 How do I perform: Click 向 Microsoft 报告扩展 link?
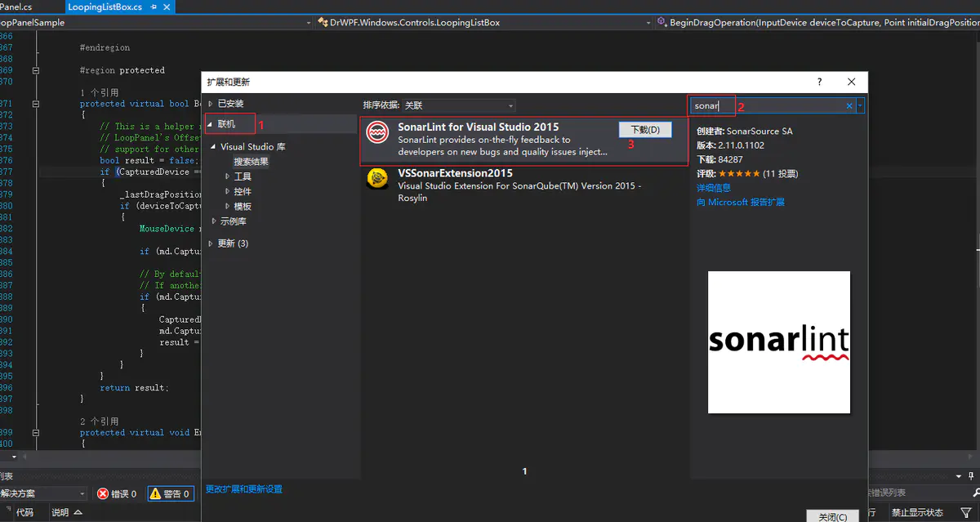click(741, 202)
